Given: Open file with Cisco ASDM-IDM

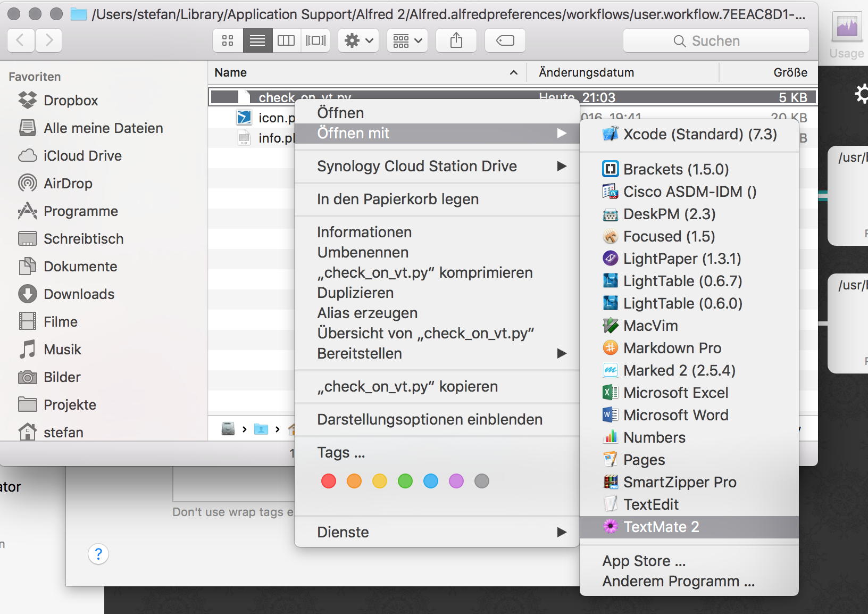Looking at the screenshot, I should (x=689, y=192).
